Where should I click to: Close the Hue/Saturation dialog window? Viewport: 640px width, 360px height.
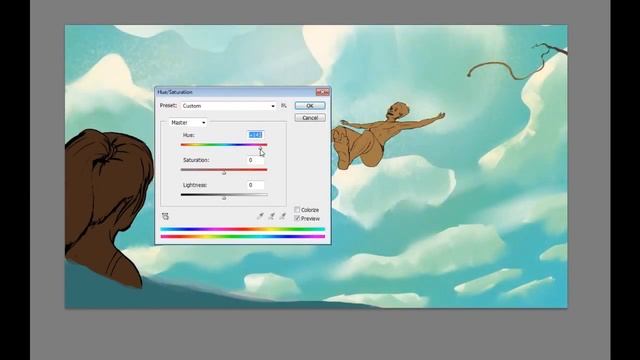pyautogui.click(x=322, y=92)
